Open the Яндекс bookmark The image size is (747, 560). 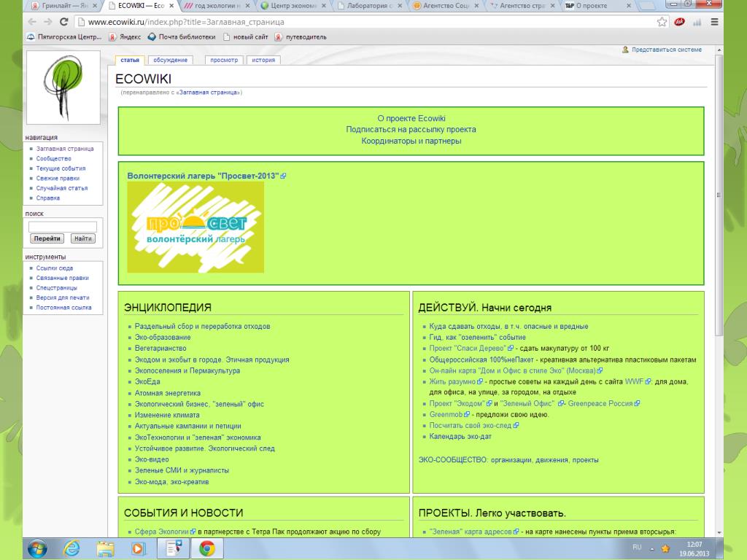pos(125,36)
